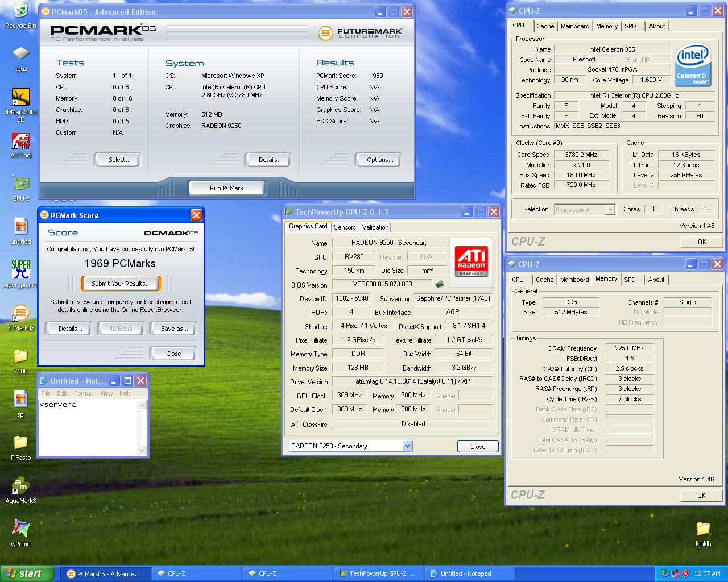Open Mainboard tab in top CPU-Z window
The image size is (728, 582).
(575, 26)
